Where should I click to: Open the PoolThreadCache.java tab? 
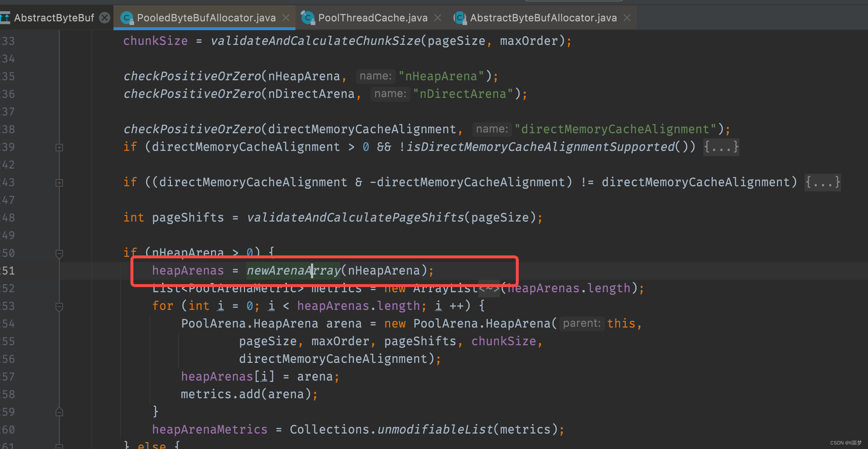(x=373, y=18)
